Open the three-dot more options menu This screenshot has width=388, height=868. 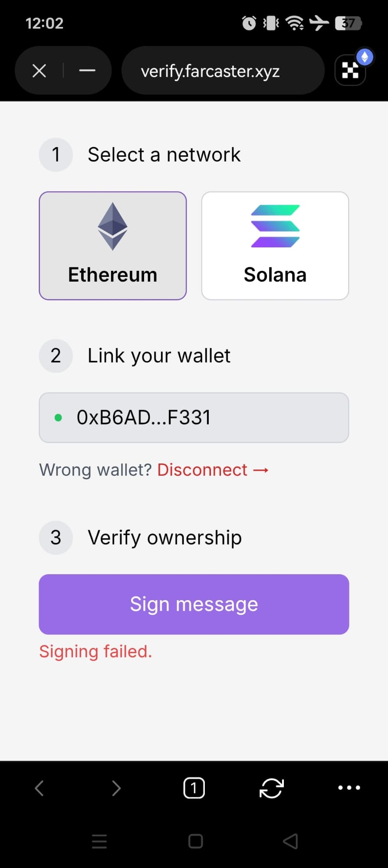point(349,788)
